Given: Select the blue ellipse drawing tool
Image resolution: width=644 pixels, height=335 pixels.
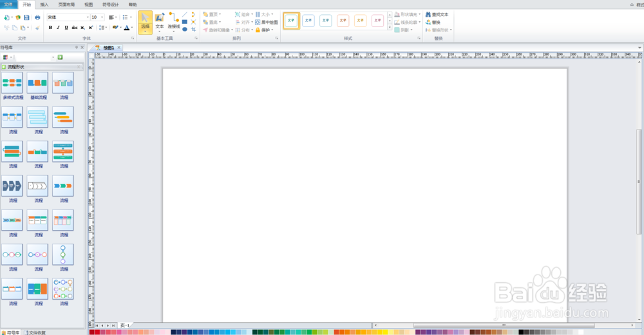Looking at the screenshot, I should (x=185, y=29).
